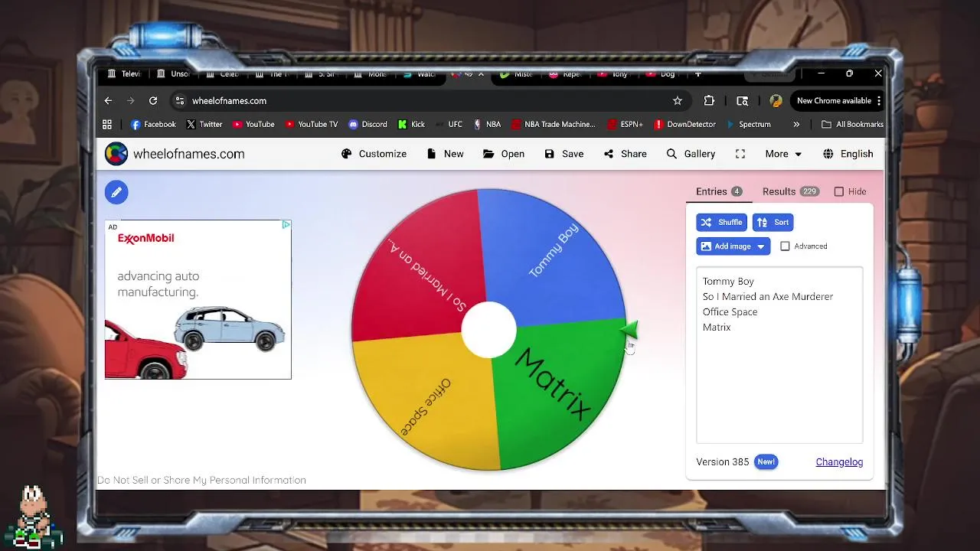Viewport: 980px width, 551px height.
Task: Click the wheelofnames.com logo icon
Action: pos(116,154)
